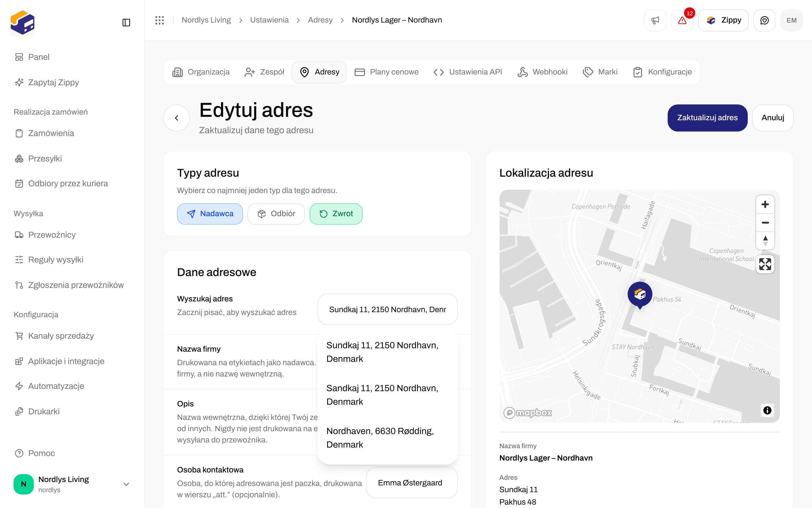The height and width of the screenshot is (508, 812).
Task: Toggle the Nadawca address type
Action: pos(210,214)
